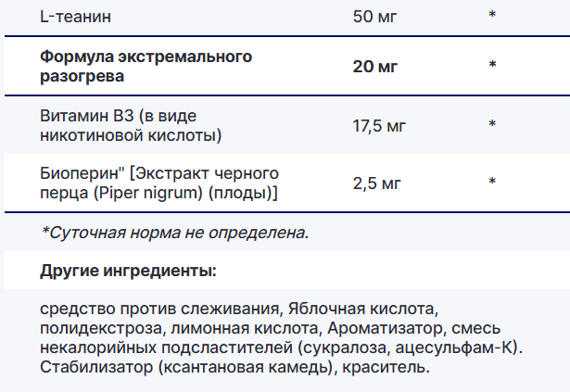Click the Формула экстремального разогрева heading
Screen dimensions: 570x392
[146, 67]
